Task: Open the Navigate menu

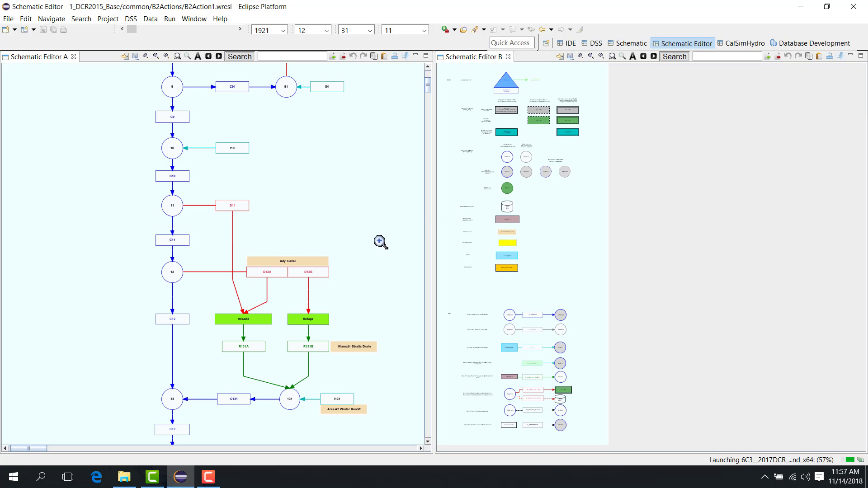Action: (51, 19)
